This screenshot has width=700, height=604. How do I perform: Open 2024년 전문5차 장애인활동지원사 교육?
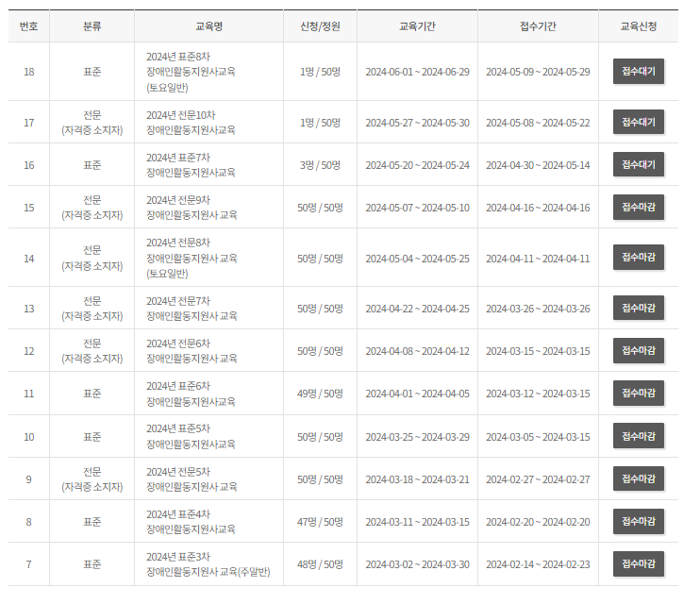tap(192, 478)
